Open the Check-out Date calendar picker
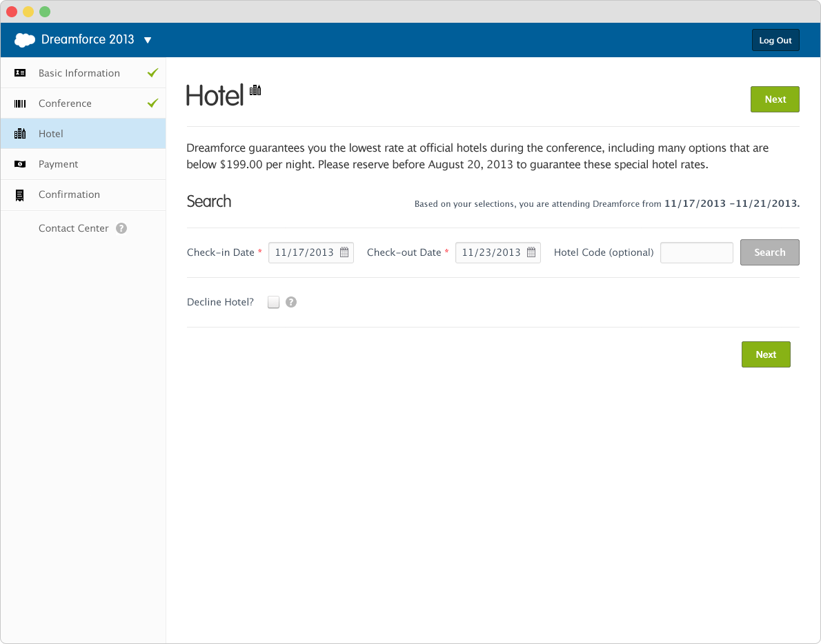The image size is (821, 644). point(531,252)
